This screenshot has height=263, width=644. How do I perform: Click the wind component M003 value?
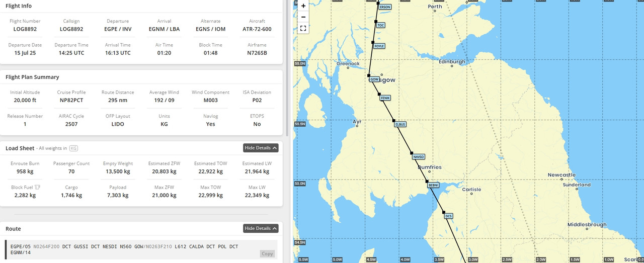tap(210, 100)
